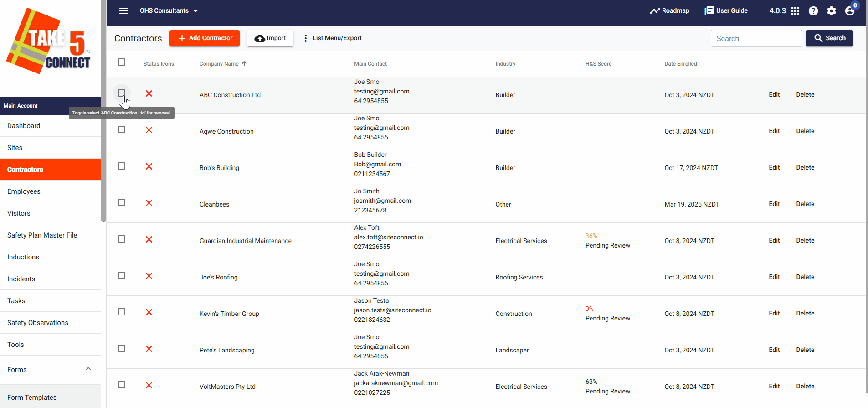Delete Aqwe Construction

(x=805, y=131)
